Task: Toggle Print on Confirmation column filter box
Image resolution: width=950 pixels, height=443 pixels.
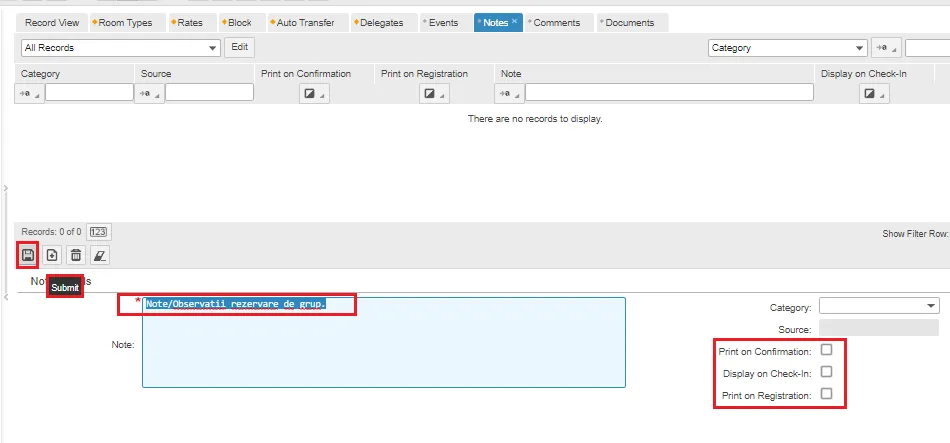Action: point(314,94)
